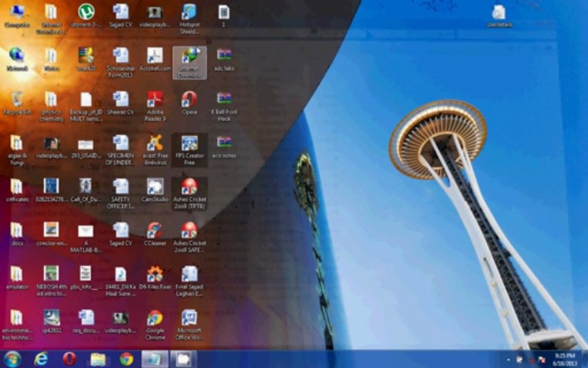588x368 pixels.
Task: Select the avast! Free Antivirus shortcut
Action: pos(155,150)
